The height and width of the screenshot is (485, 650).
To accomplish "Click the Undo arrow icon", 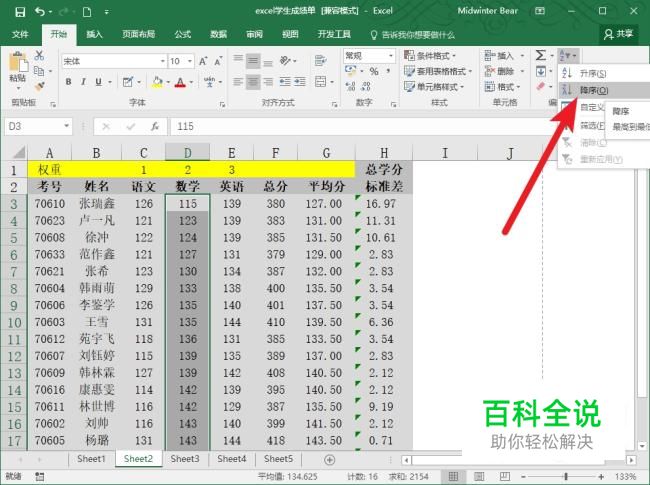I will (40, 12).
